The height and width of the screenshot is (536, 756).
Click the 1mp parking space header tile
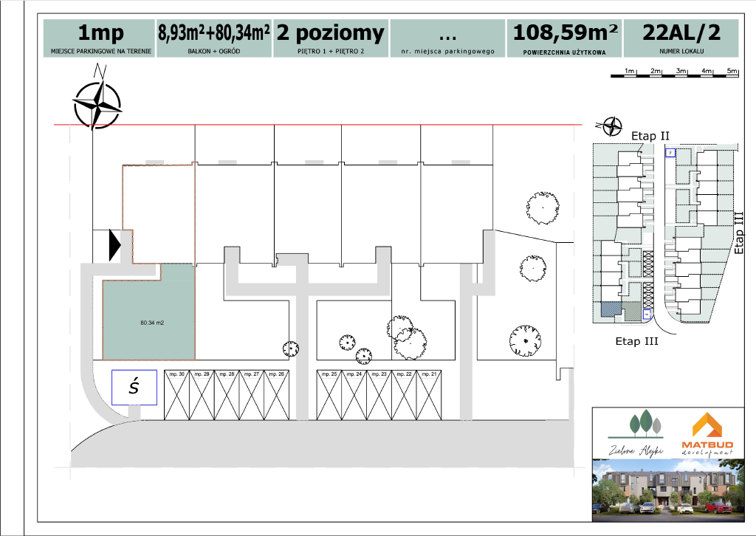(100, 39)
